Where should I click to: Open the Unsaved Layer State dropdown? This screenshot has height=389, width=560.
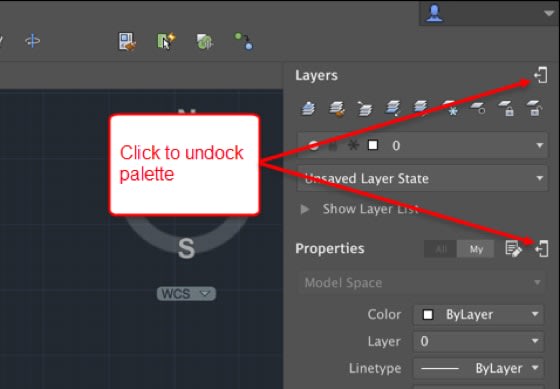422,178
